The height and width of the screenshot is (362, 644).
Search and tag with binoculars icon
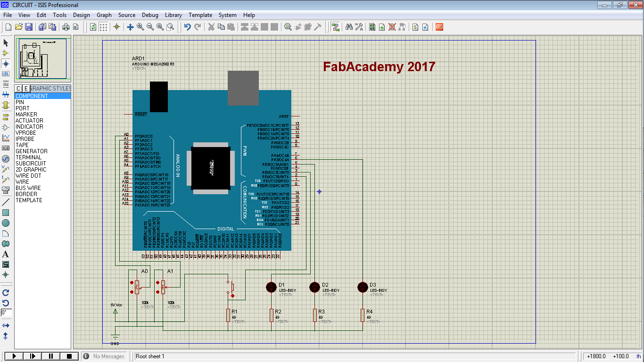(x=349, y=27)
